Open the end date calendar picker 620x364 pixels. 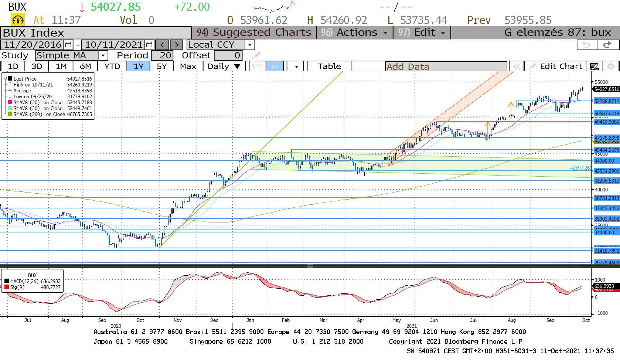149,45
